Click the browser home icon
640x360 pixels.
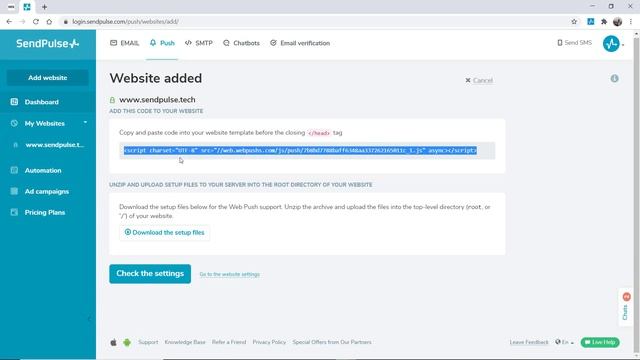(x=49, y=22)
